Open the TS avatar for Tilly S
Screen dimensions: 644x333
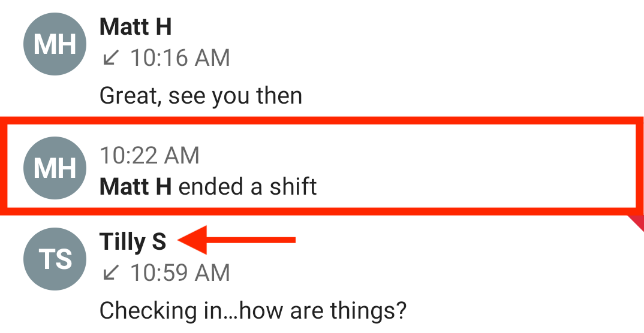(x=55, y=259)
